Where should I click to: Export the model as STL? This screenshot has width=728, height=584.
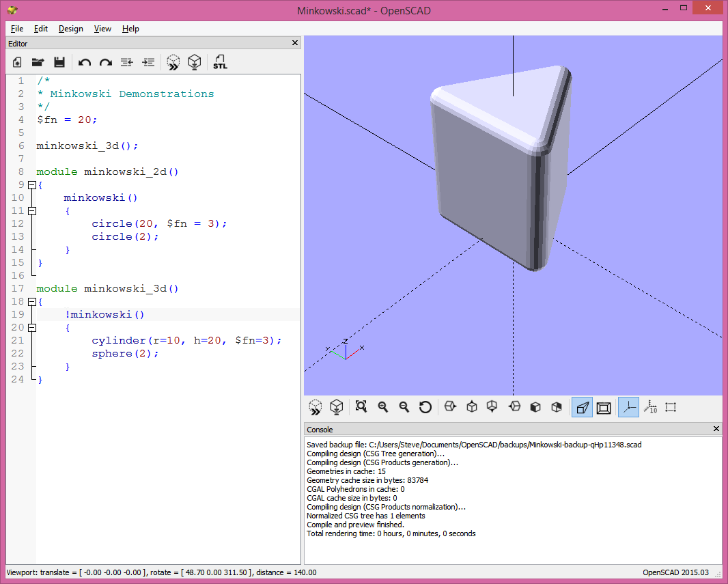[x=220, y=62]
